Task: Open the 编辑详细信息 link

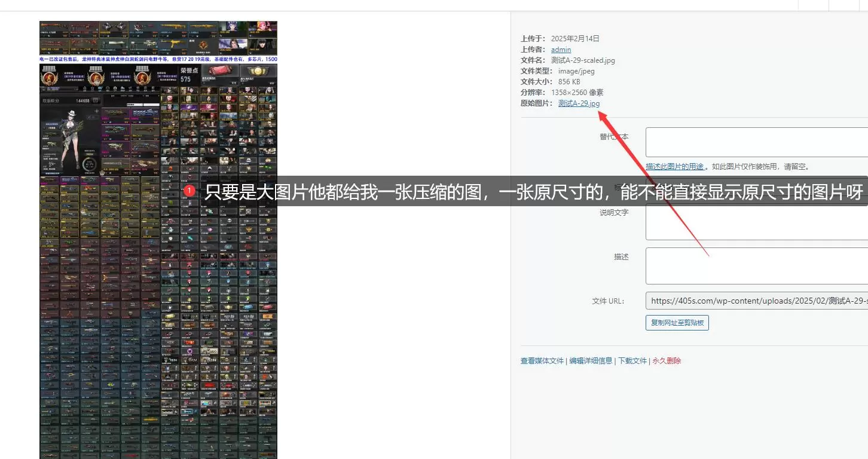Action: click(591, 361)
